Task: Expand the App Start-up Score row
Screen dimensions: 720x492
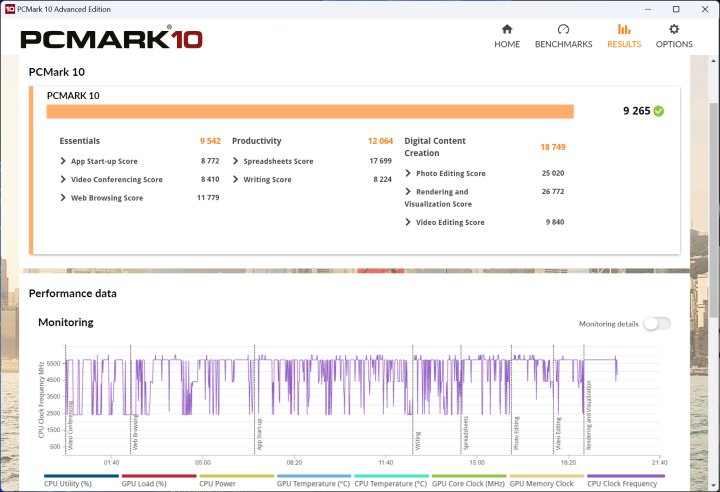Action: pos(63,161)
